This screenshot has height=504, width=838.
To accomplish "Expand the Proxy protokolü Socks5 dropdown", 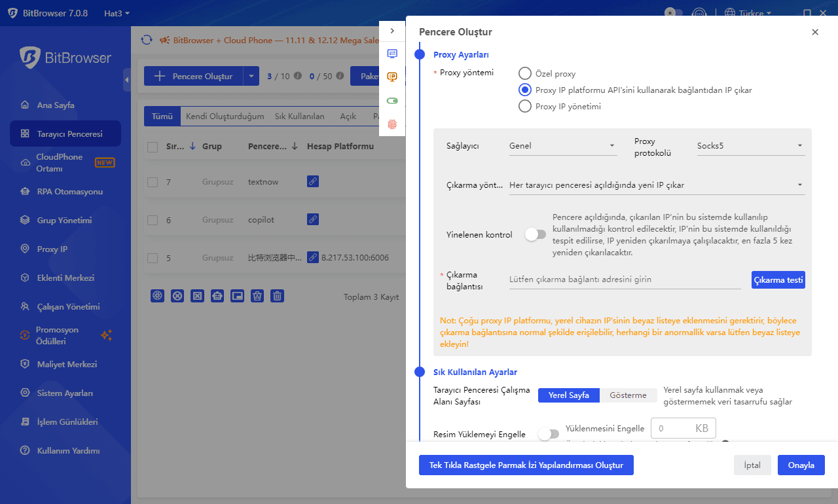I will (x=750, y=146).
